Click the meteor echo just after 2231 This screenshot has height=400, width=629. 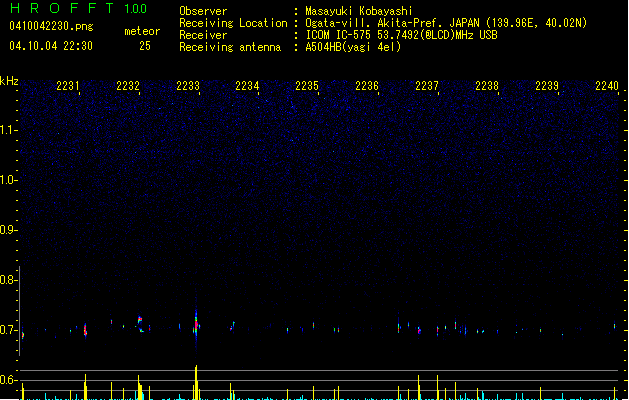pyautogui.click(x=85, y=330)
